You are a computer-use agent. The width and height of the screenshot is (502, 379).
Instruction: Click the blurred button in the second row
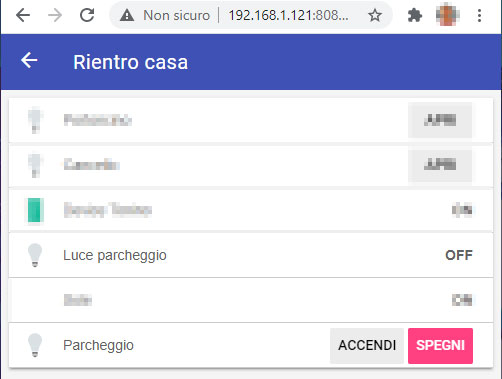point(440,165)
